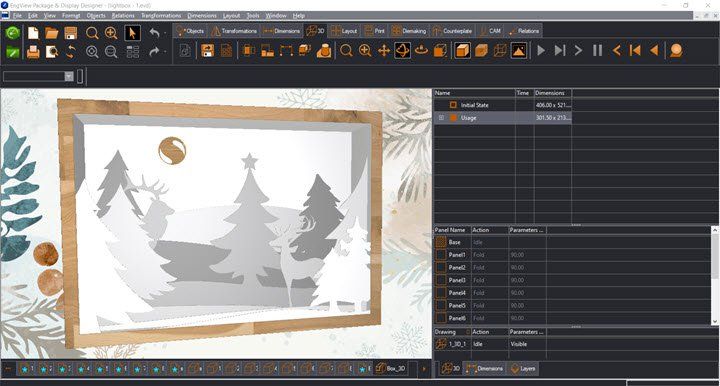This screenshot has height=386, width=720.
Task: Step forward one animation frame
Action: 578,50
